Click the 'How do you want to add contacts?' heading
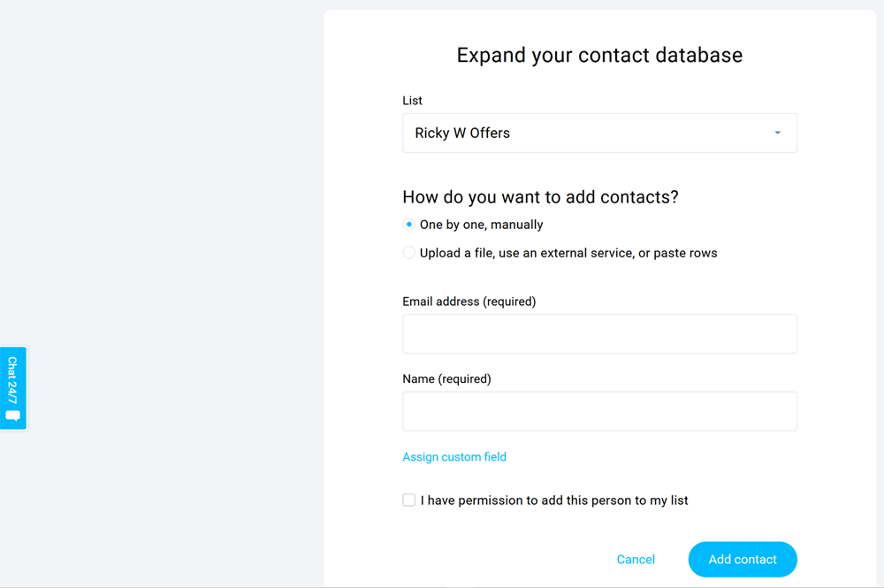This screenshot has width=884, height=588. (540, 197)
